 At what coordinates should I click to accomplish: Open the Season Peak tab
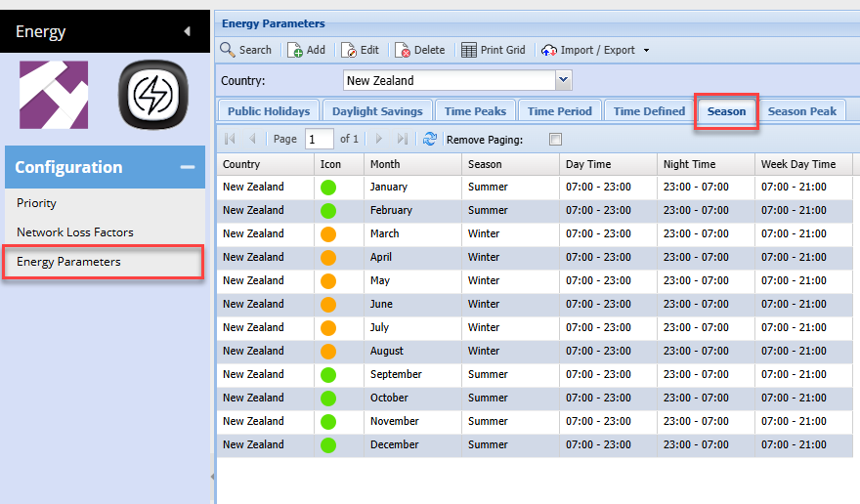click(x=801, y=111)
